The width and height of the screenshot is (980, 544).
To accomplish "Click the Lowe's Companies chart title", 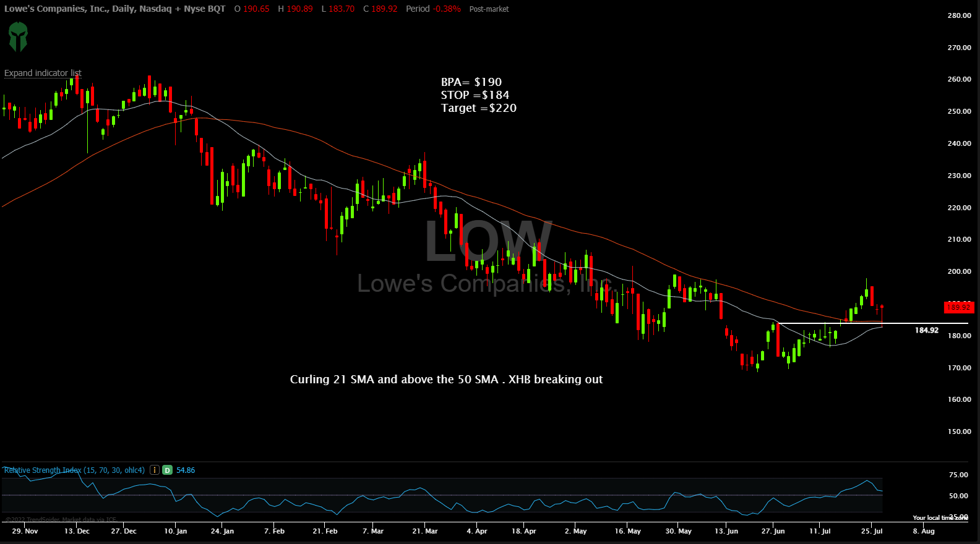I will point(115,9).
